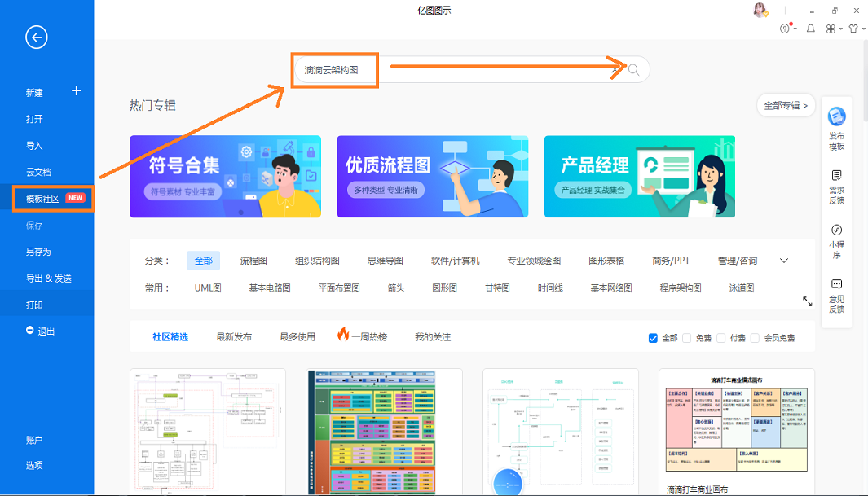This screenshot has height=496, width=868.
Task: Open 选项 in the sidebar
Action: tap(34, 466)
